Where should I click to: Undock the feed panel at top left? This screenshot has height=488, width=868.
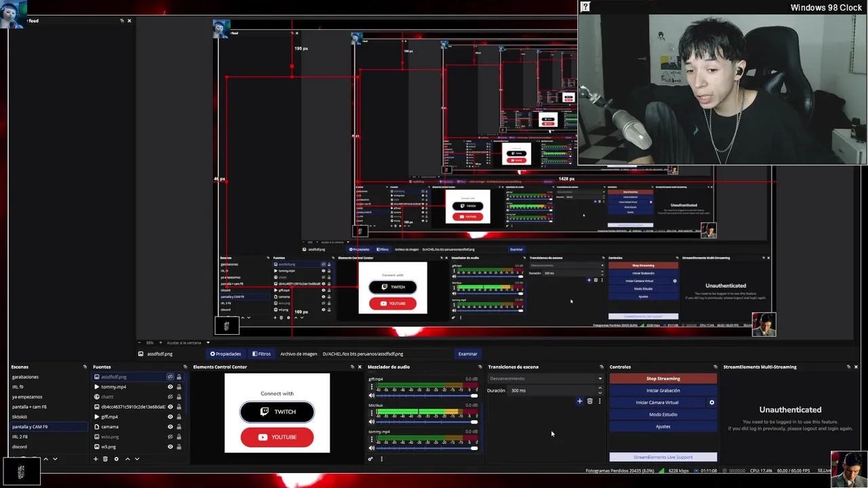(x=121, y=20)
